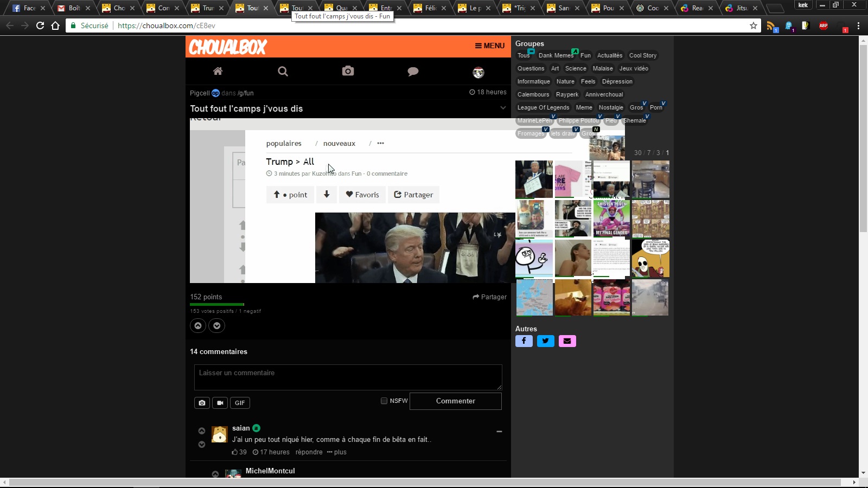Select the Actualités group tag

pyautogui.click(x=610, y=55)
